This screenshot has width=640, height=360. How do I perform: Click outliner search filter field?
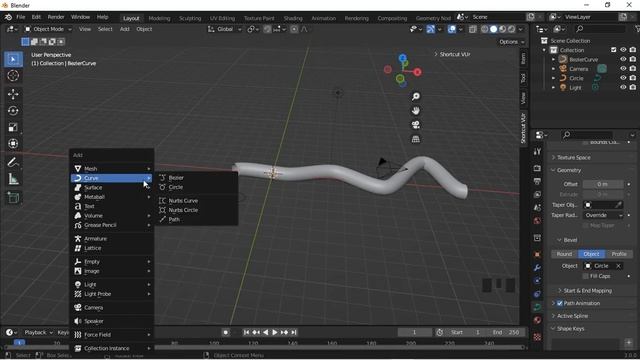[x=600, y=29]
